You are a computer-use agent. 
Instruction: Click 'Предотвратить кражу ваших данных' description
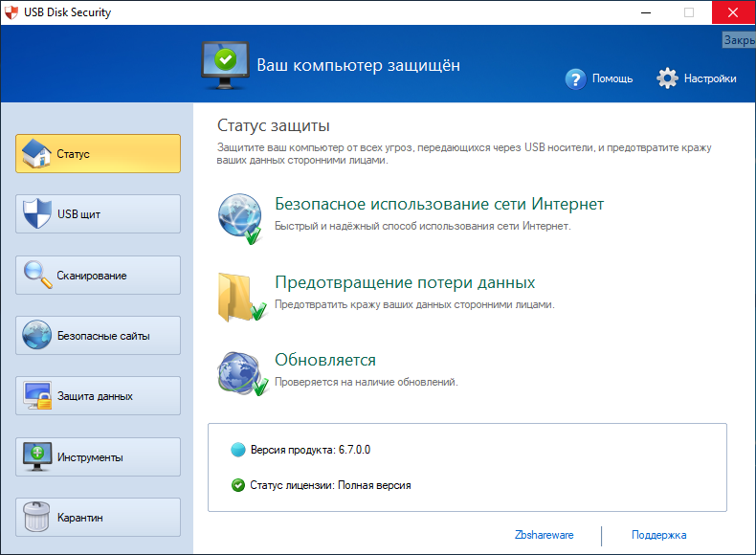[414, 304]
